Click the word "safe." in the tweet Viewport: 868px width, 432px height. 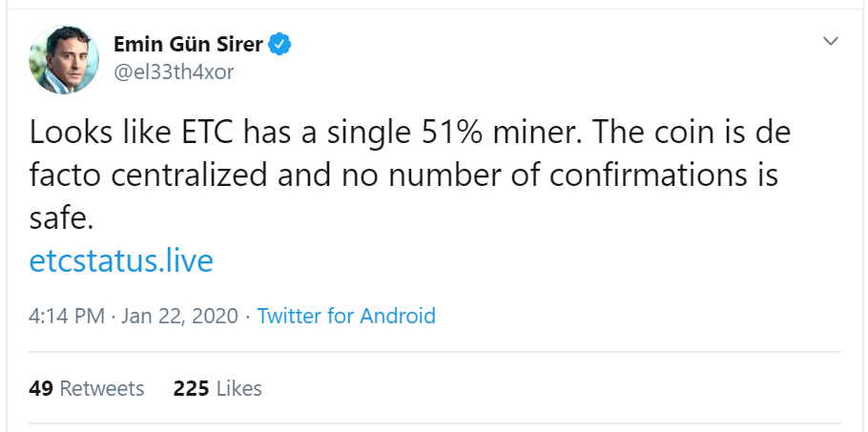coord(61,219)
